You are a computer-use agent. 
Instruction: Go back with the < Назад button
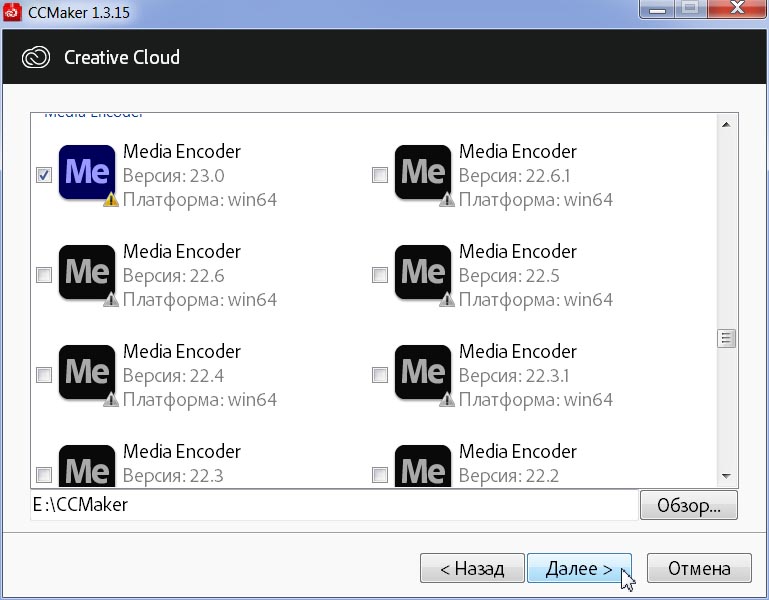472,569
